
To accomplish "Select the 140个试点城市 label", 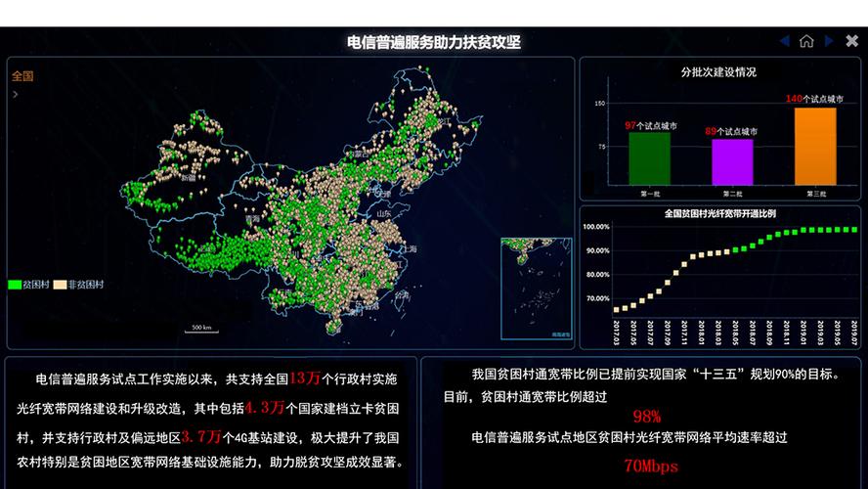I will click(814, 99).
